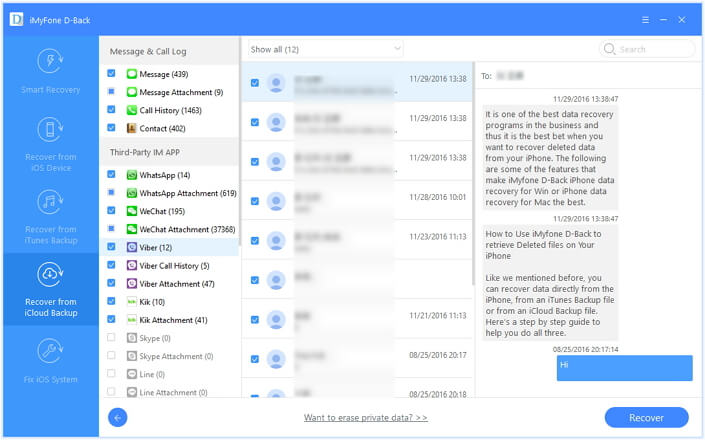Click the Skype Attachment icon

tap(131, 356)
